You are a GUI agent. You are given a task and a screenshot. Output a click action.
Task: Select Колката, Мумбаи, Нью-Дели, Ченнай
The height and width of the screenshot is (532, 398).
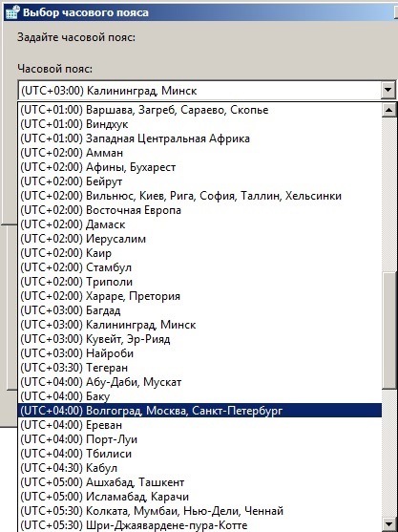click(x=199, y=511)
